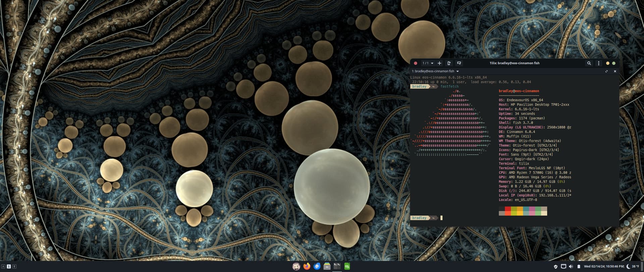Open the Tilix three-dot menu
The height and width of the screenshot is (272, 644).
599,63
